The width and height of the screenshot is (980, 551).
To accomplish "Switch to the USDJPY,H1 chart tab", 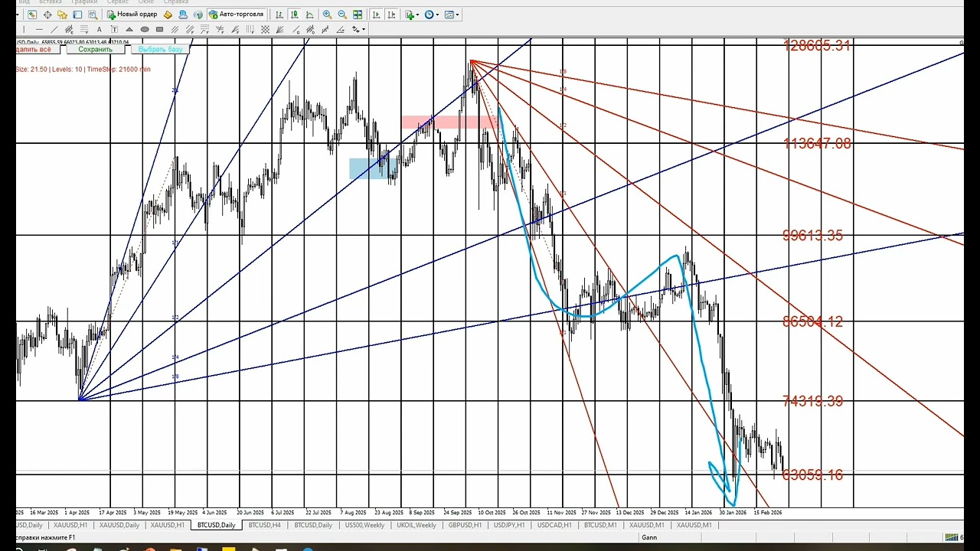I will pos(509,525).
